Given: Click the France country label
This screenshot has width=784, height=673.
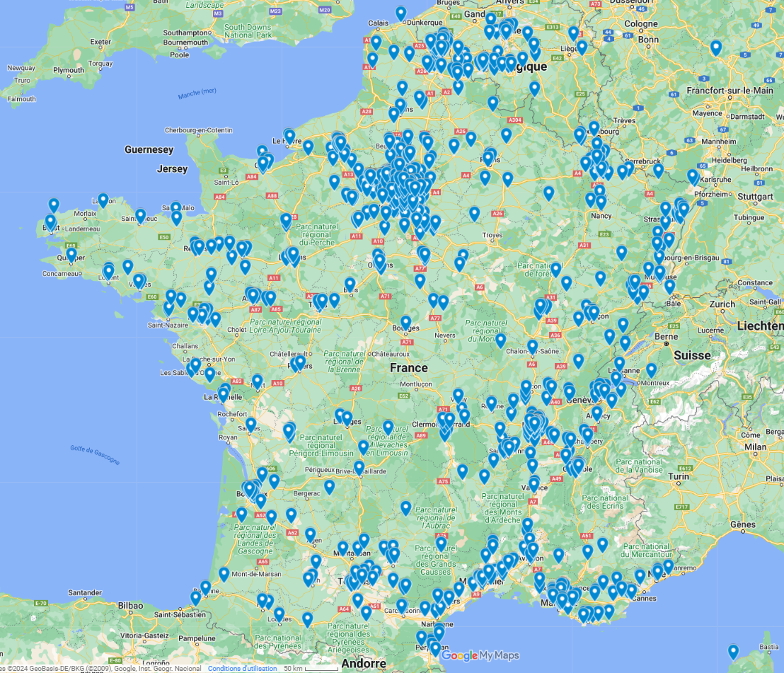Looking at the screenshot, I should coord(409,367).
